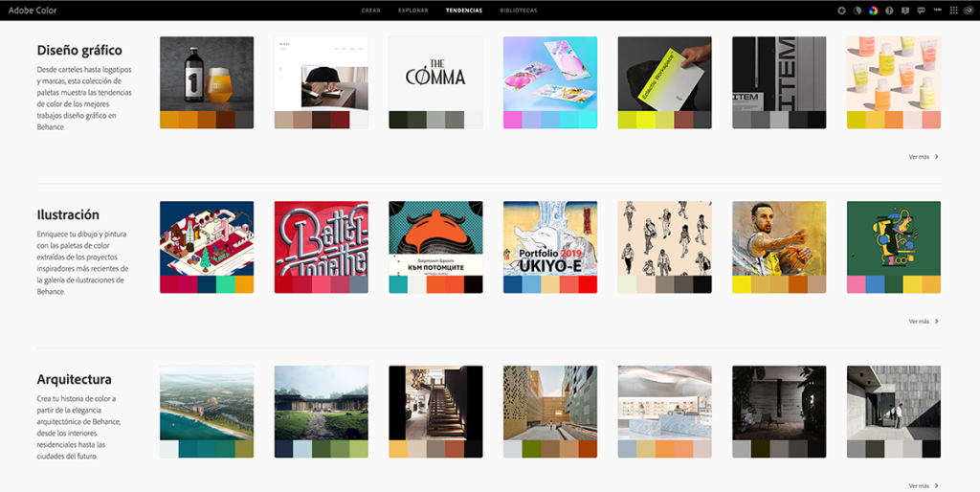Pick the pink swatch under holographic cards

pos(513,120)
